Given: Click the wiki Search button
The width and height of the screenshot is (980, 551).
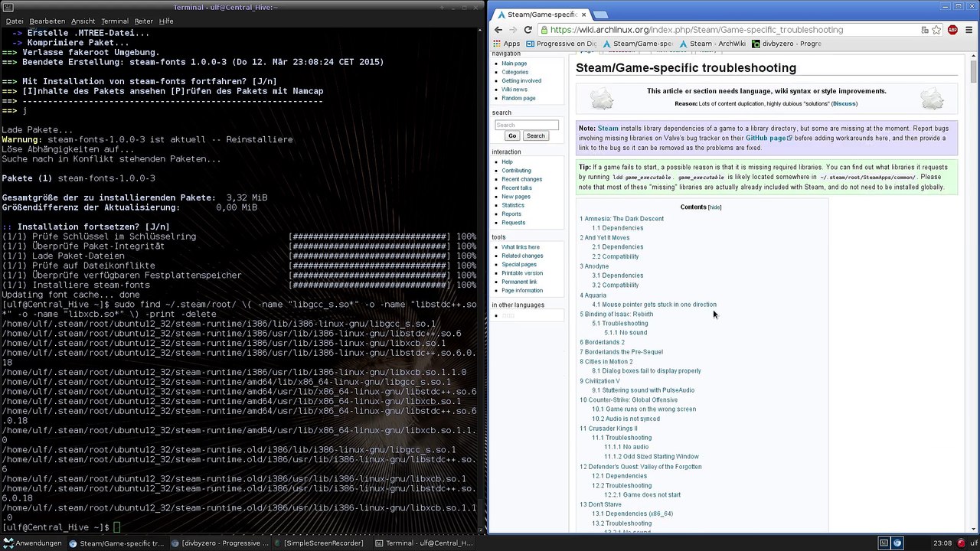Looking at the screenshot, I should 535,135.
